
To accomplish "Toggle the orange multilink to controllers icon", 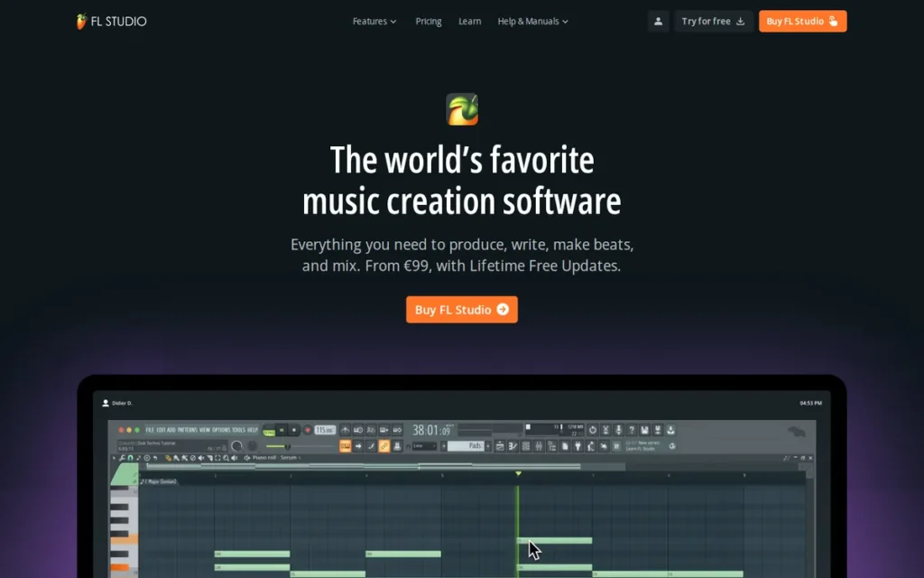I will click(x=384, y=446).
